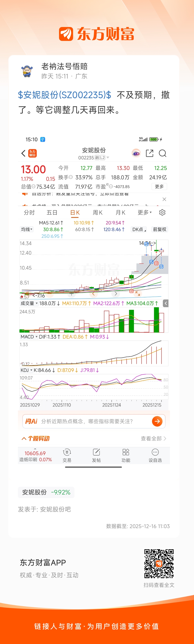
Task: Open the 安妮股份吧 forum link
Action: [x=55, y=509]
